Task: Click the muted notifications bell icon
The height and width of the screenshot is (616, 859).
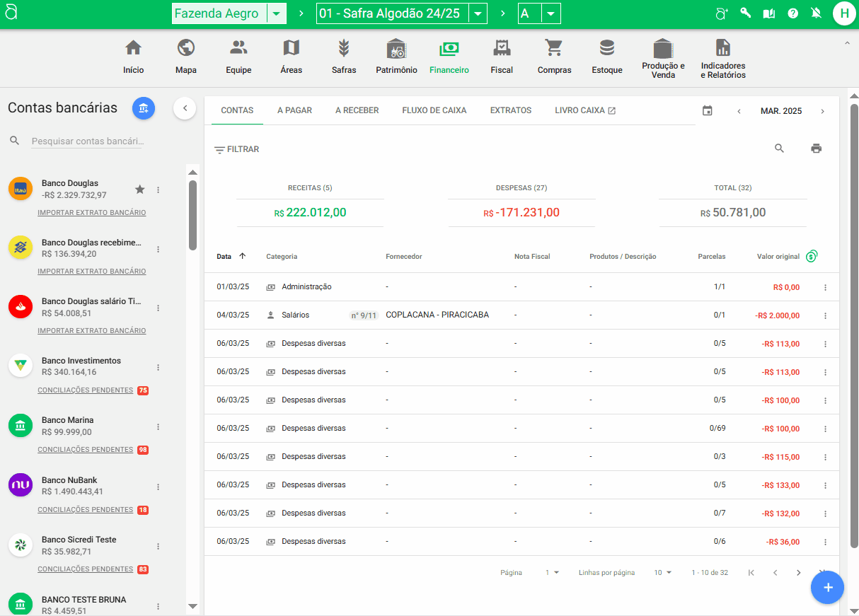Action: tap(816, 13)
